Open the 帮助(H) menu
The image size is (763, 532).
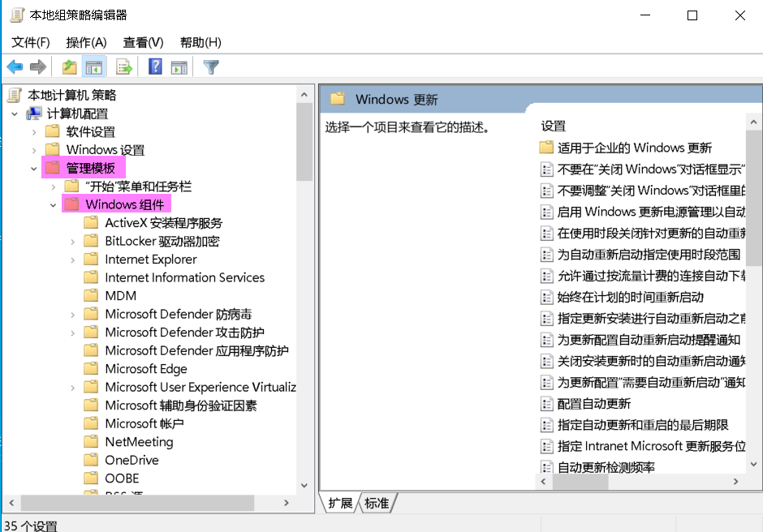[x=200, y=42]
